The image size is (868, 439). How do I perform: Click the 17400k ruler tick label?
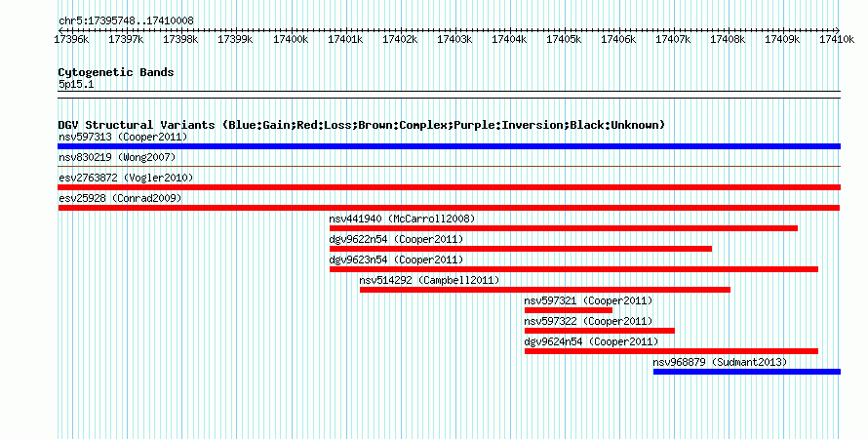click(291, 39)
